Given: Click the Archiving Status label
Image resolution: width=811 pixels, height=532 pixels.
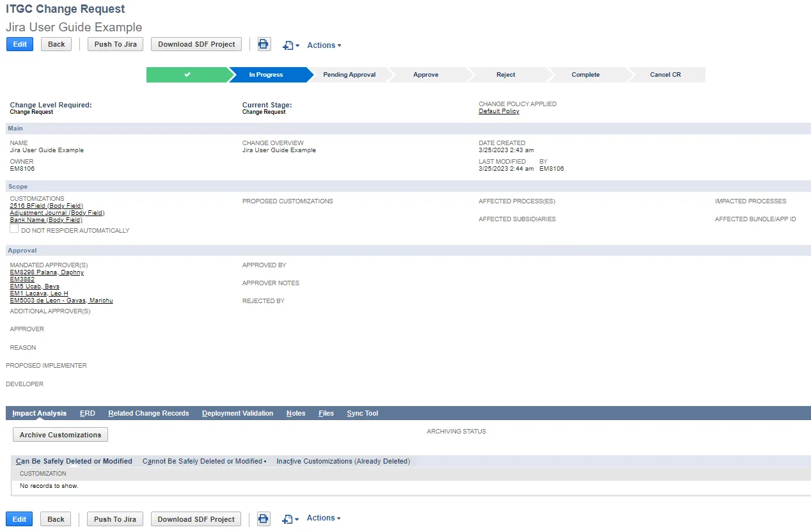Looking at the screenshot, I should (456, 432).
